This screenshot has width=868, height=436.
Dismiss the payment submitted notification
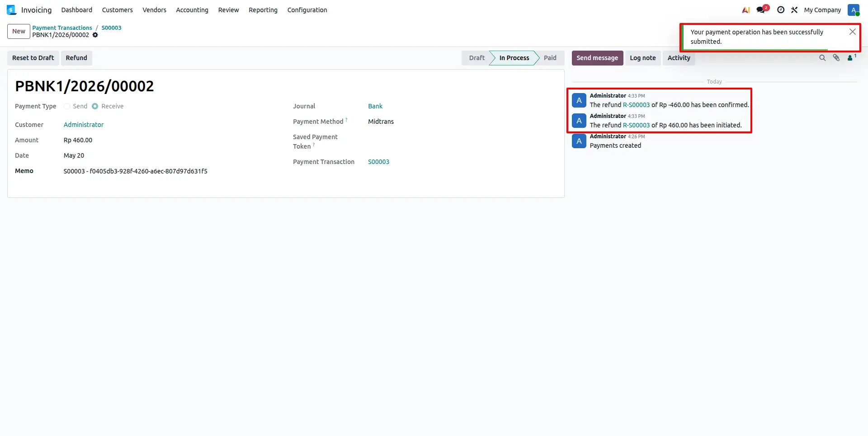[852, 32]
